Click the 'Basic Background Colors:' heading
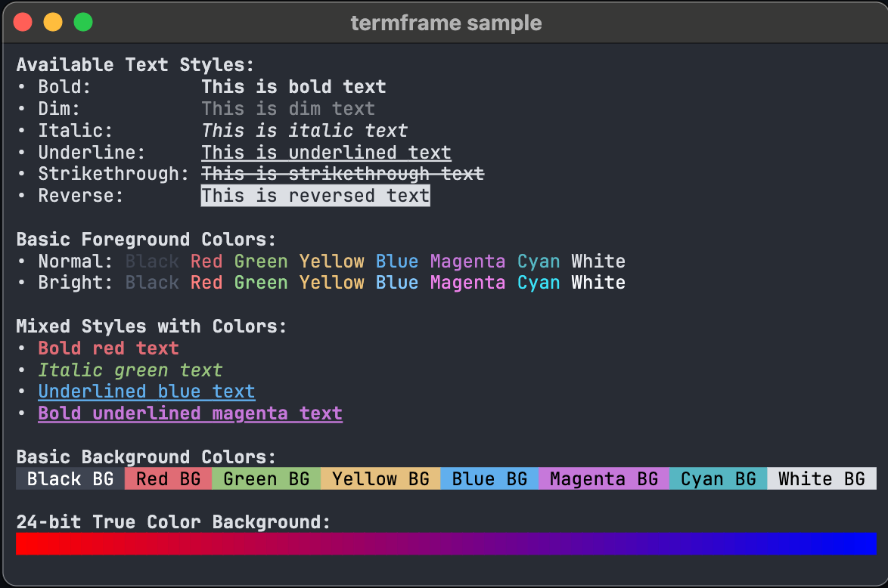The image size is (888, 588). (146, 457)
